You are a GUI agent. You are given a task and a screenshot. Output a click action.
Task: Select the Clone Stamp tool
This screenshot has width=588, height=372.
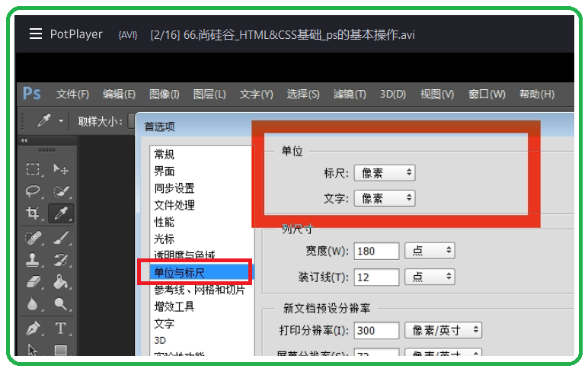[x=33, y=260]
